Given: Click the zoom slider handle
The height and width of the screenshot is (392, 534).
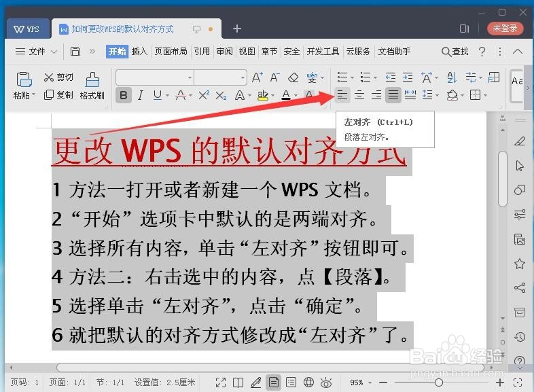Looking at the screenshot, I should point(439,382).
